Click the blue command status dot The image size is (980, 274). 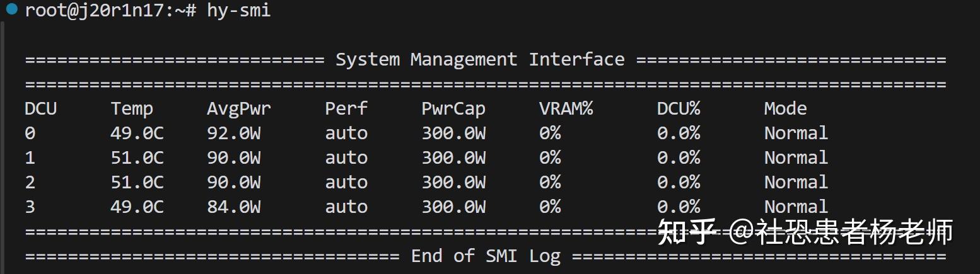click(x=11, y=9)
